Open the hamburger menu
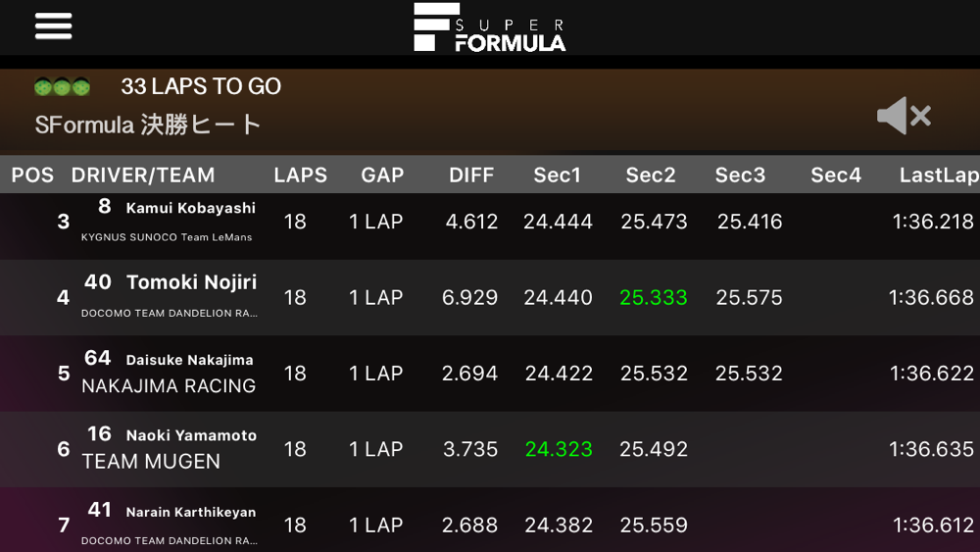 (x=53, y=26)
